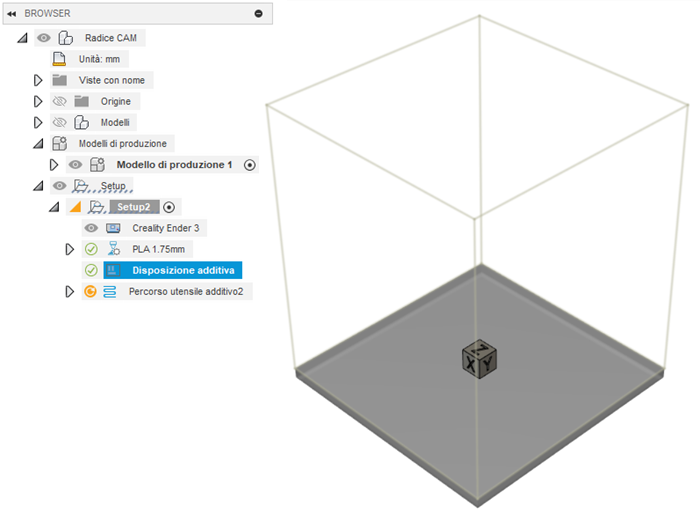This screenshot has width=700, height=516.
Task: Click Creality Ender 3 machine icon
Action: 113,228
